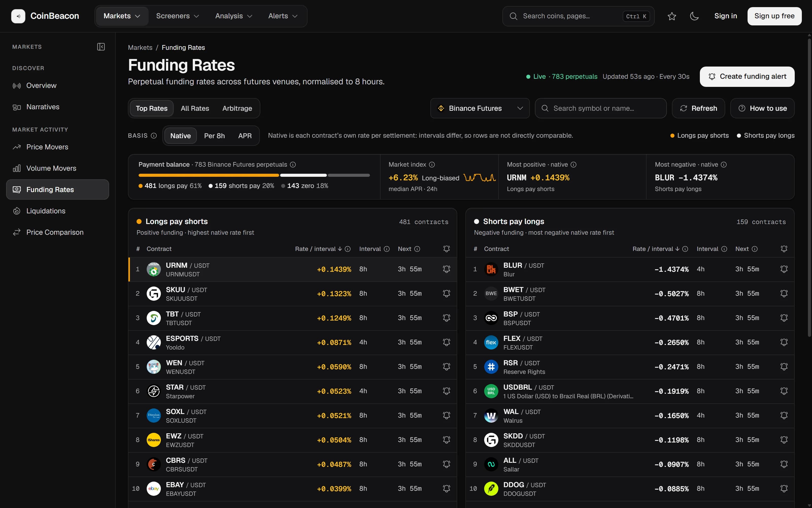Set alert bell for USDBRL row
Viewport: 812px width, 508px height.
pos(784,391)
